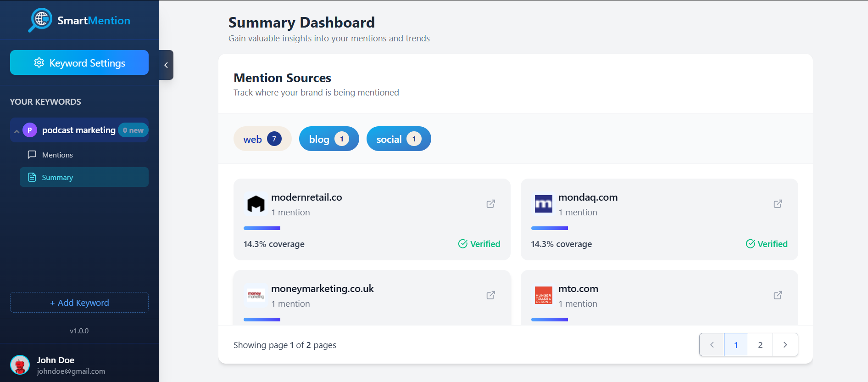
Task: Open external link for moneymarketing.co.uk
Action: (490, 295)
